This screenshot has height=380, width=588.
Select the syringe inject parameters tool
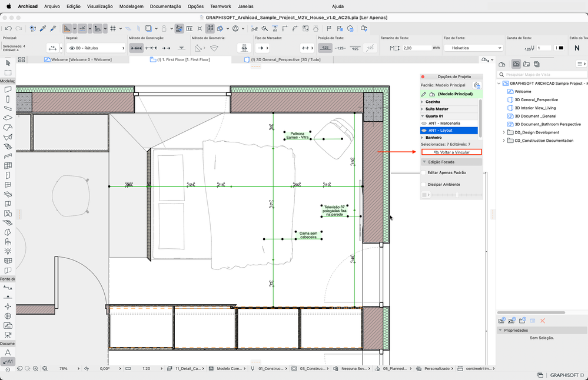pos(53,28)
